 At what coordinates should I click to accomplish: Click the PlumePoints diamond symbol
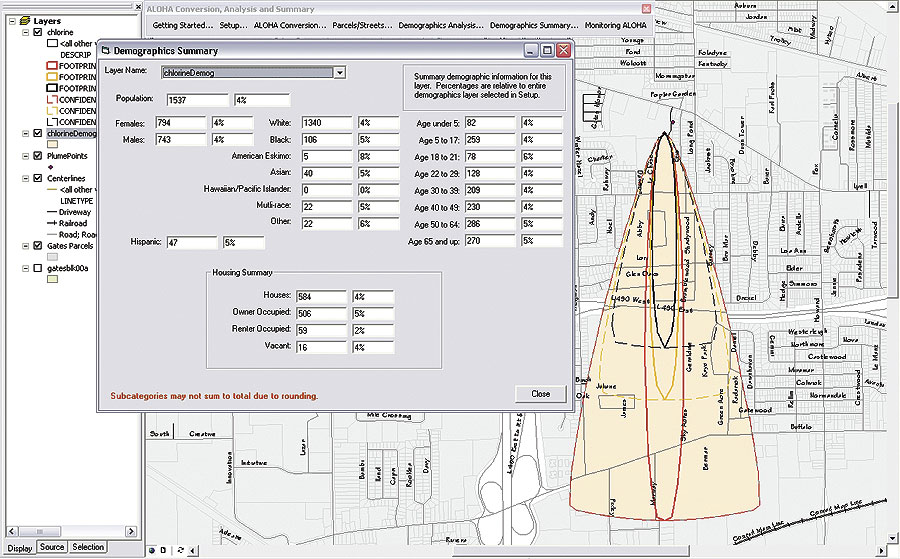(x=52, y=167)
